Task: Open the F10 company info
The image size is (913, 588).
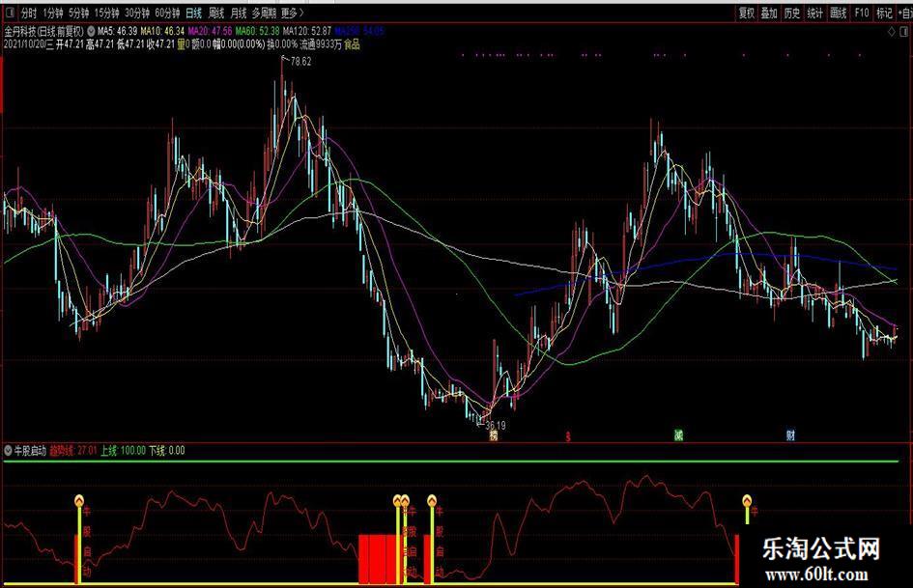Action: pos(861,13)
